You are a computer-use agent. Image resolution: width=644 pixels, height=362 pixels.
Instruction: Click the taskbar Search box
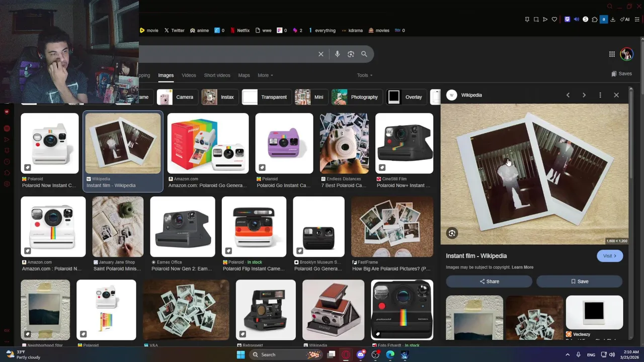tap(286, 355)
